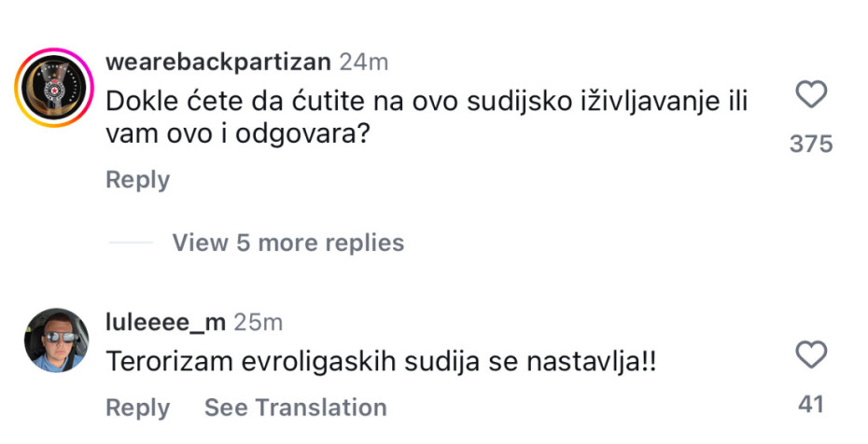This screenshot has width=868, height=444.
Task: Click See Translation under luleeee_m's comment
Action: [x=295, y=408]
